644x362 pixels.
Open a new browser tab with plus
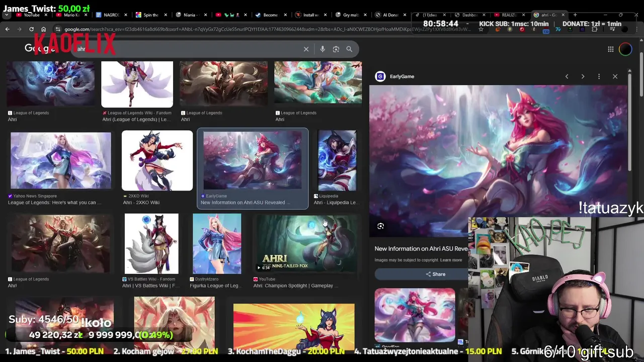[575, 15]
